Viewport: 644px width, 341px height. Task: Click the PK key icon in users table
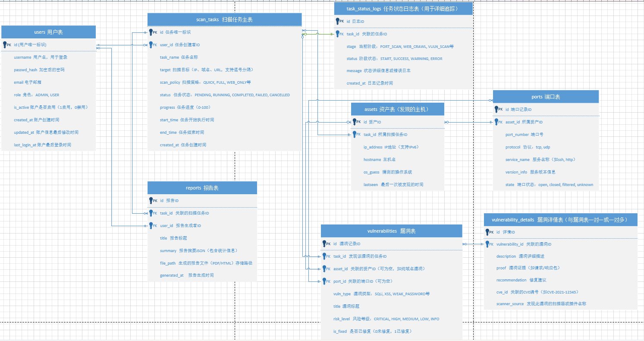[x=5, y=44]
